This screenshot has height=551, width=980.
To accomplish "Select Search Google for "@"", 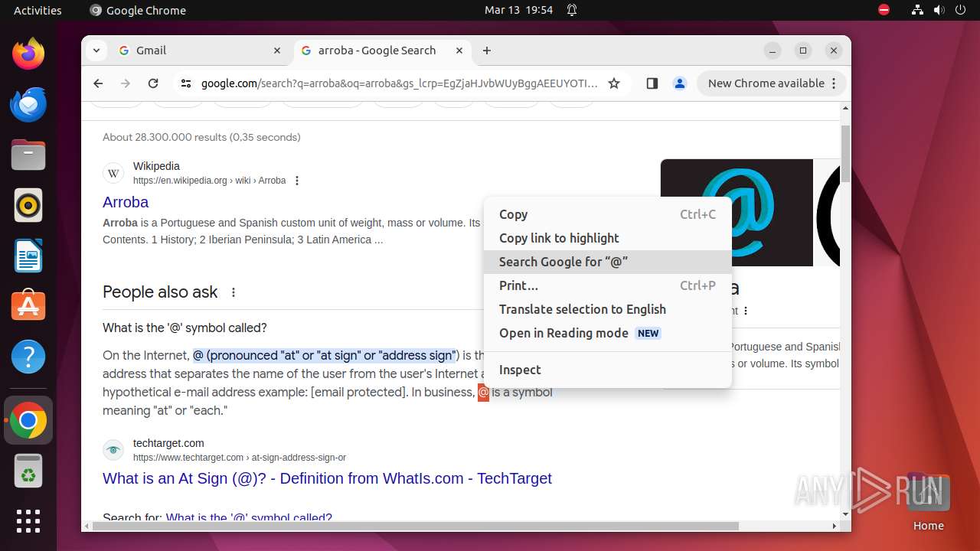I will click(608, 262).
